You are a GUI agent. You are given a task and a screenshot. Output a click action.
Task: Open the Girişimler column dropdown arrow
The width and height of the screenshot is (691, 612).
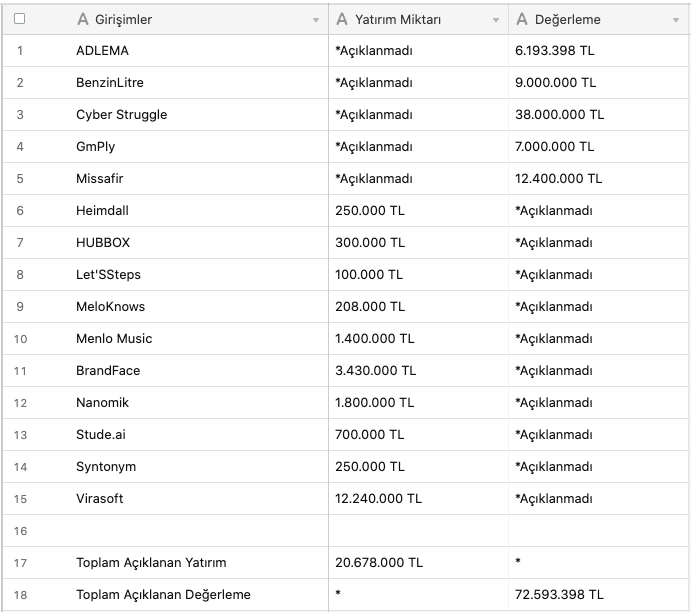pos(316,20)
